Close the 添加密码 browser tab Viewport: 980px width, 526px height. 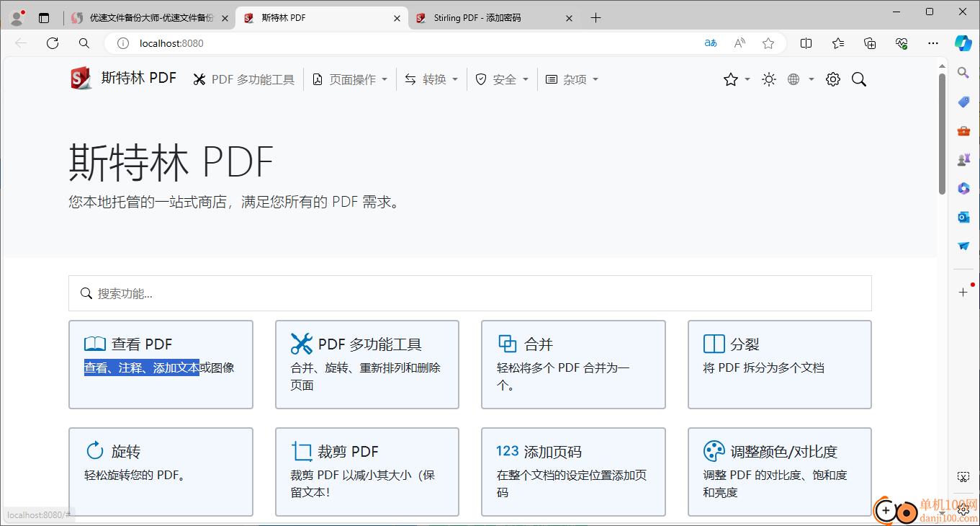point(569,18)
